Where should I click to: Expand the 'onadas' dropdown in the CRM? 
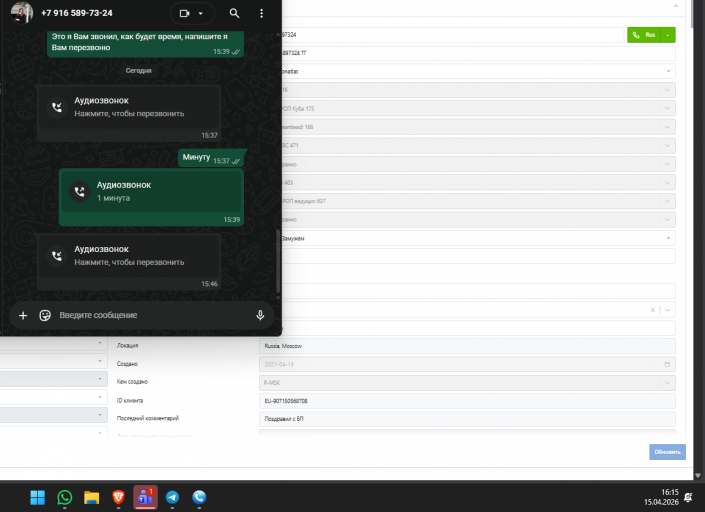668,71
